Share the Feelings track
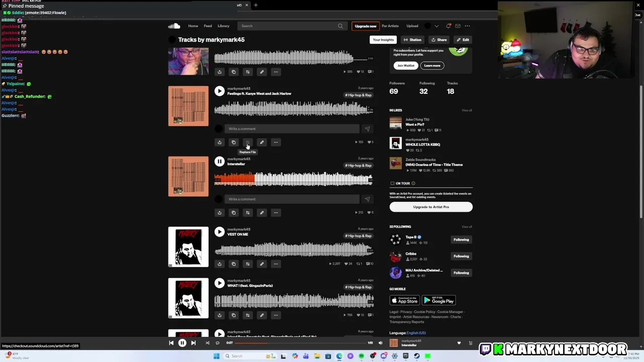This screenshot has height=362, width=644. point(219,142)
